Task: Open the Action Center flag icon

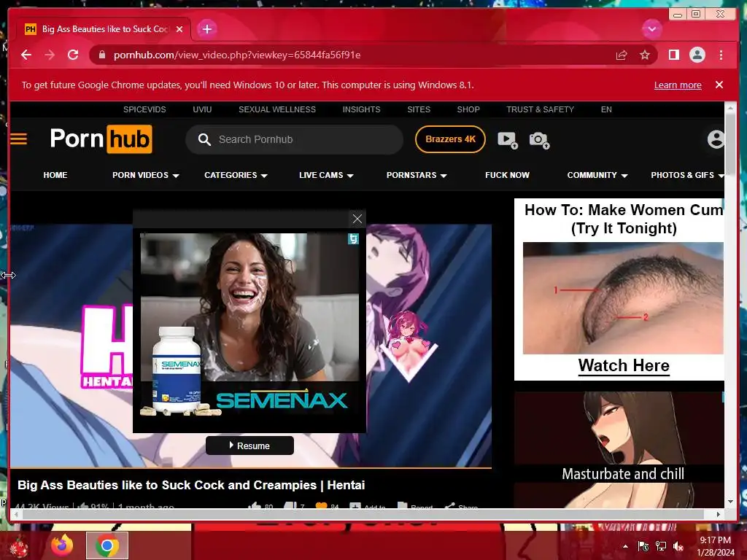Action: pos(643,546)
